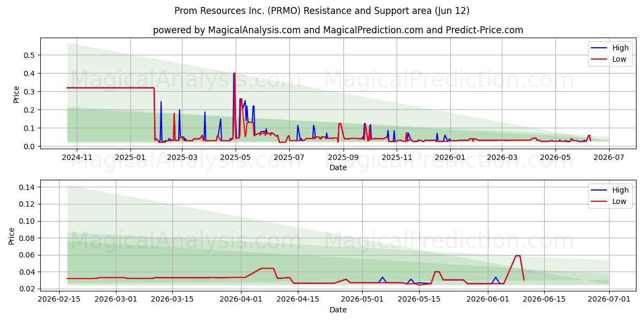Screen dimensions: 644x322
Task: Click the '2026-05-15' x-axis label on the bottom chart
Action: (419, 299)
